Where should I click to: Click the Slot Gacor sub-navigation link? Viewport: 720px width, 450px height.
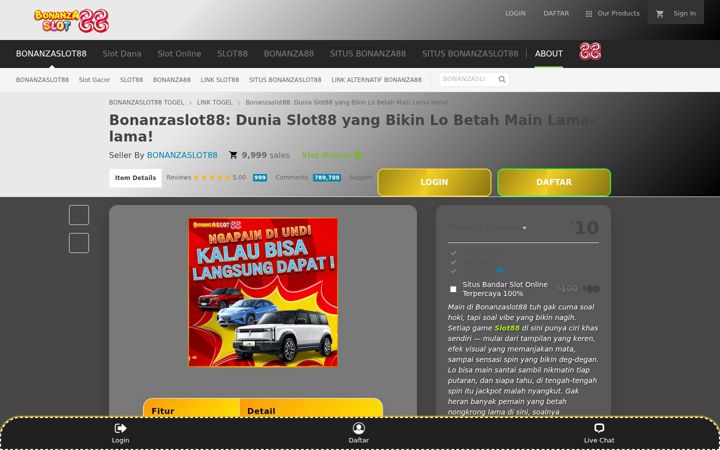point(95,79)
